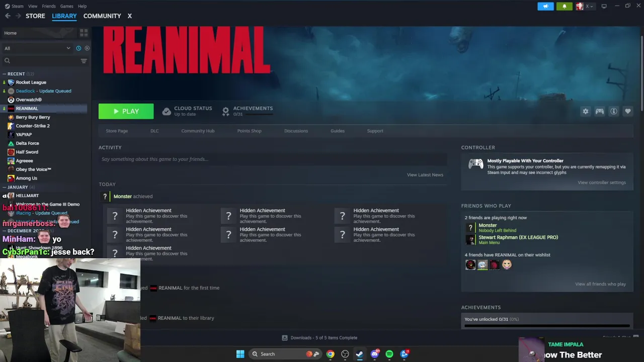Open View controller settings link
644x362 pixels.
tap(602, 183)
